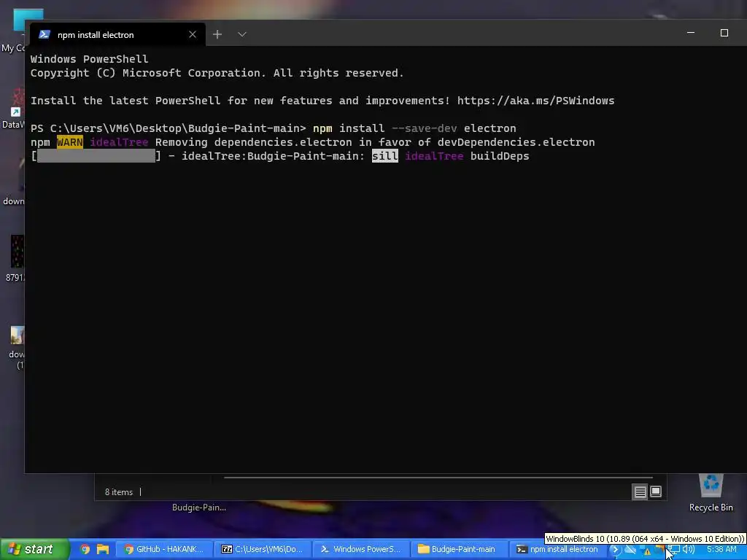Click the 8 items status text

(119, 492)
